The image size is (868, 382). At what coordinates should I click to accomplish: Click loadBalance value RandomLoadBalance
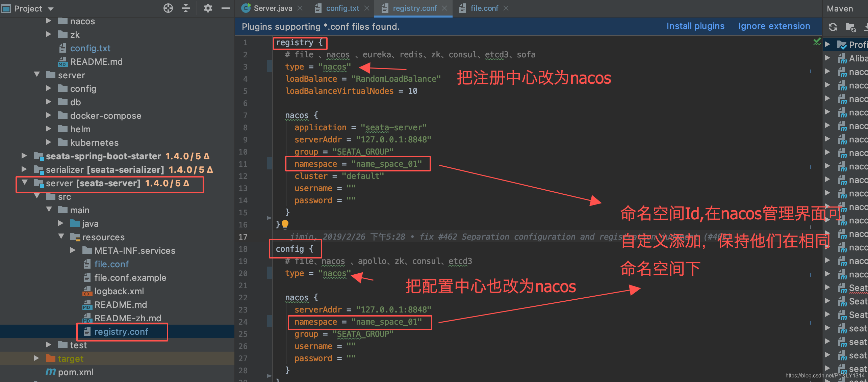[396, 79]
